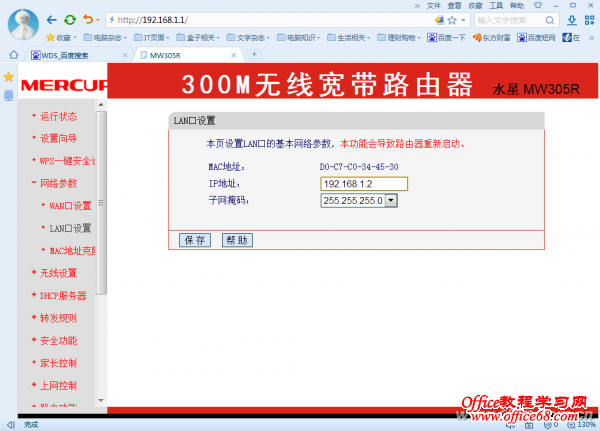Click the green refresh icon
This screenshot has width=600, height=431.
70,20
